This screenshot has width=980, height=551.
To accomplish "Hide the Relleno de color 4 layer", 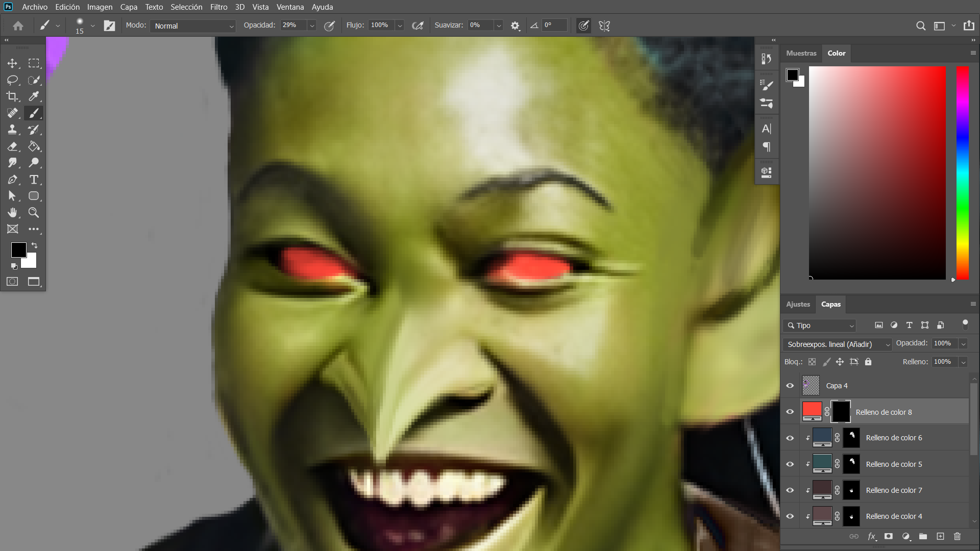I will 790,516.
